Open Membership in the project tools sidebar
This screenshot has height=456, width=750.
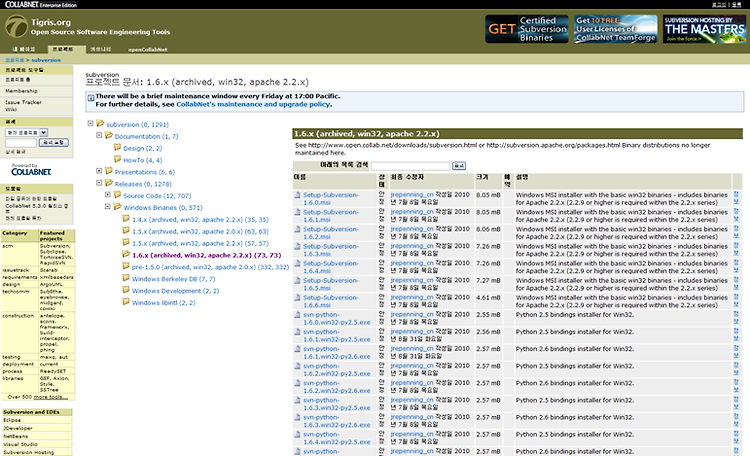click(21, 91)
